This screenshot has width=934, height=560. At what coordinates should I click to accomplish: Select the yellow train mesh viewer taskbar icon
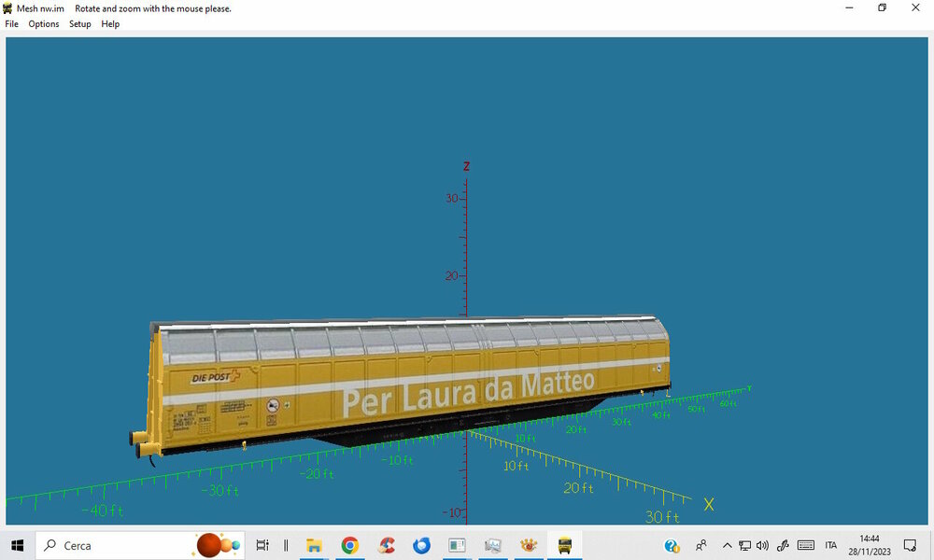pos(564,545)
